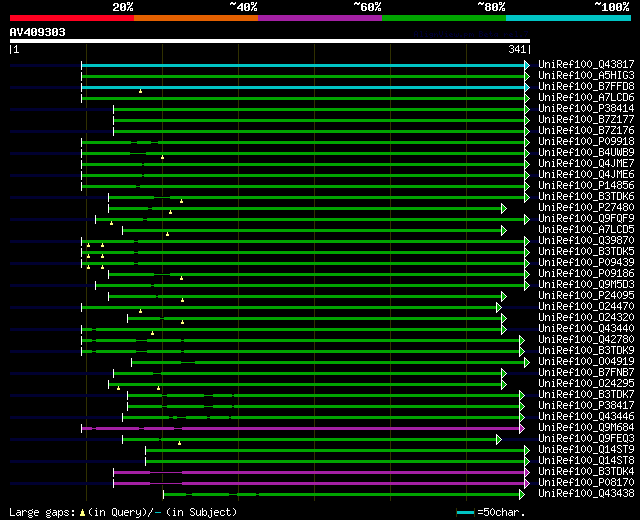Image resolution: width=640 pixels, height=520 pixels.
Task: Select UniRef100_Q9M684 label
Action: coord(586,428)
